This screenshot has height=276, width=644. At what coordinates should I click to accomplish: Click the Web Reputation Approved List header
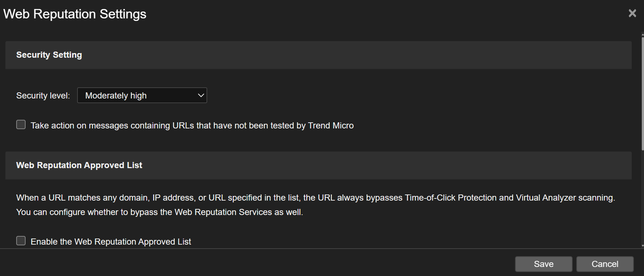(79, 165)
